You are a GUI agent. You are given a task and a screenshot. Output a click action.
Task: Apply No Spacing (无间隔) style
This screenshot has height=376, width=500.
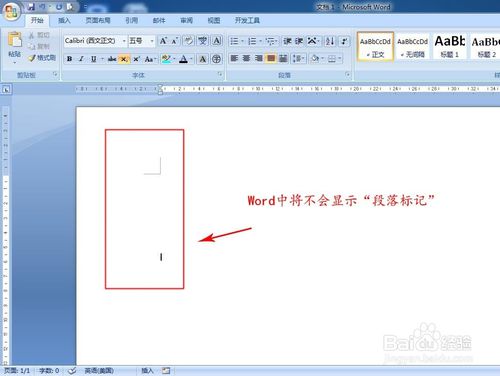[412, 47]
